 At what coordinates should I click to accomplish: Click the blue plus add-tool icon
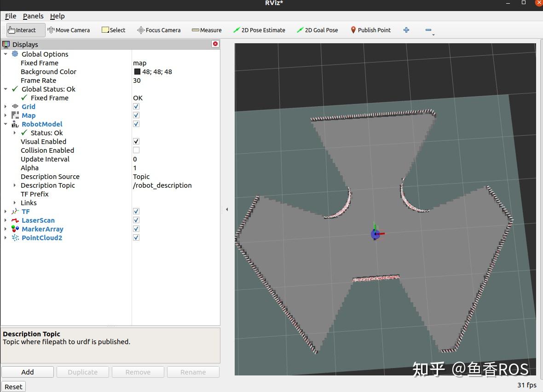pyautogui.click(x=406, y=30)
